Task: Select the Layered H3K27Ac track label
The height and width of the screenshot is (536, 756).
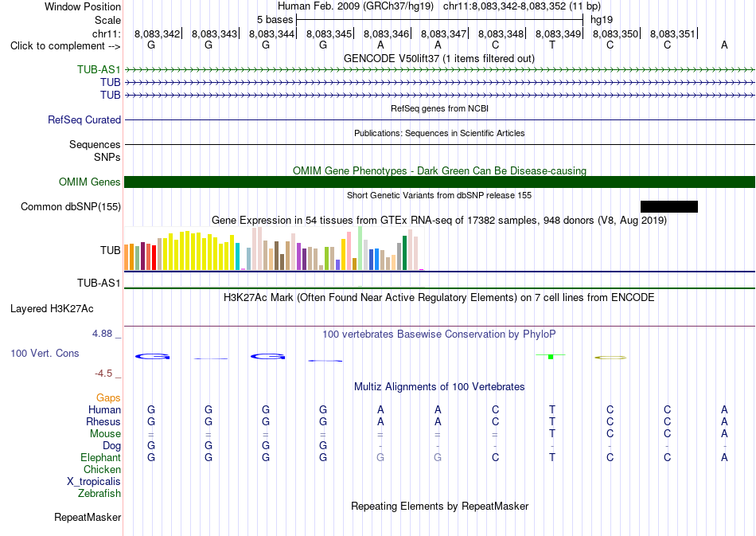Action: [x=52, y=309]
